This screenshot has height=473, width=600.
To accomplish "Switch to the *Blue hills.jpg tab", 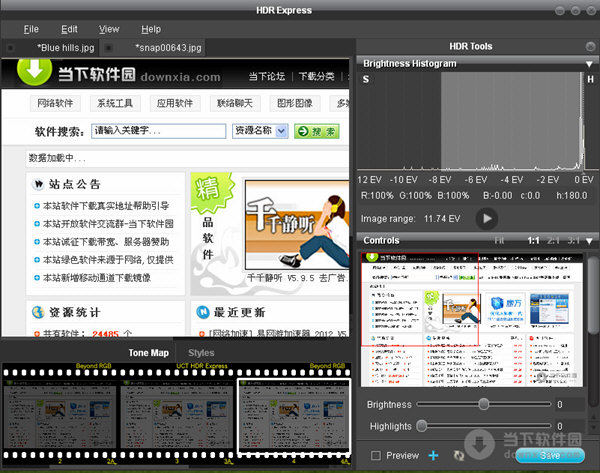I will tap(65, 48).
